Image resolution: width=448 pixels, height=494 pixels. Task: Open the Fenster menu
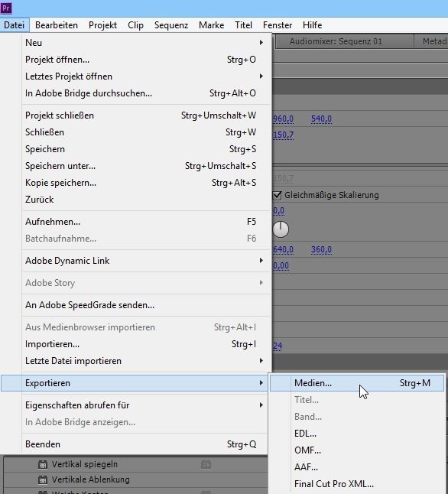278,25
